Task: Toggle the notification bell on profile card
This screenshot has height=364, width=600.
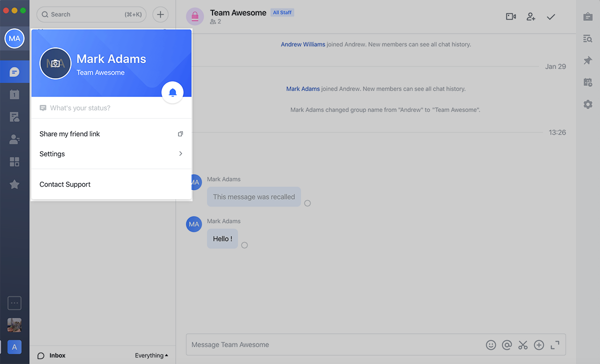Action: coord(172,92)
